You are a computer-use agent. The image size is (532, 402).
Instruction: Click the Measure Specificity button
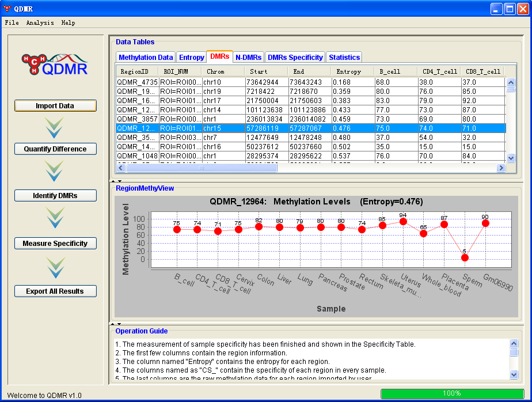pyautogui.click(x=55, y=244)
